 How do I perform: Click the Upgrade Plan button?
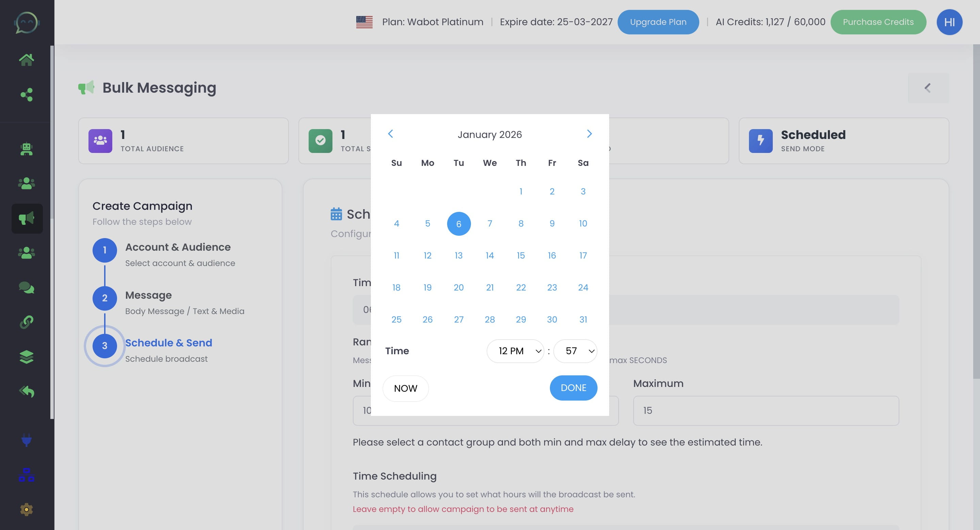click(658, 22)
